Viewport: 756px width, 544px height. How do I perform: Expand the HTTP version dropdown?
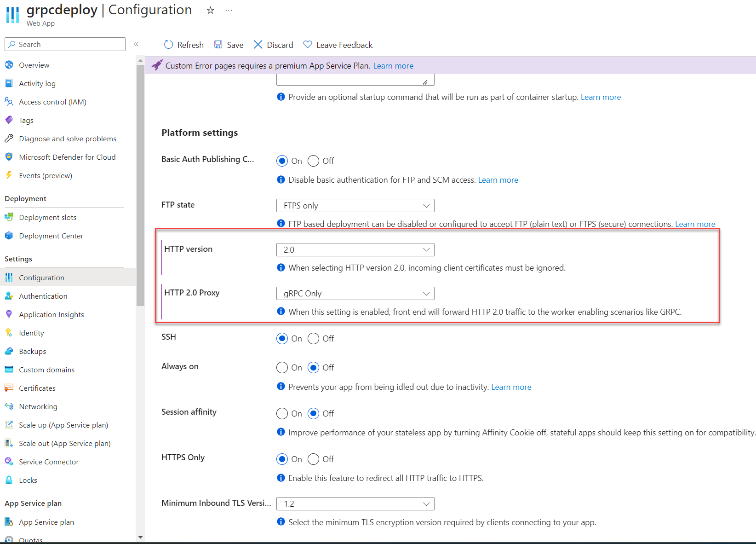coord(355,250)
